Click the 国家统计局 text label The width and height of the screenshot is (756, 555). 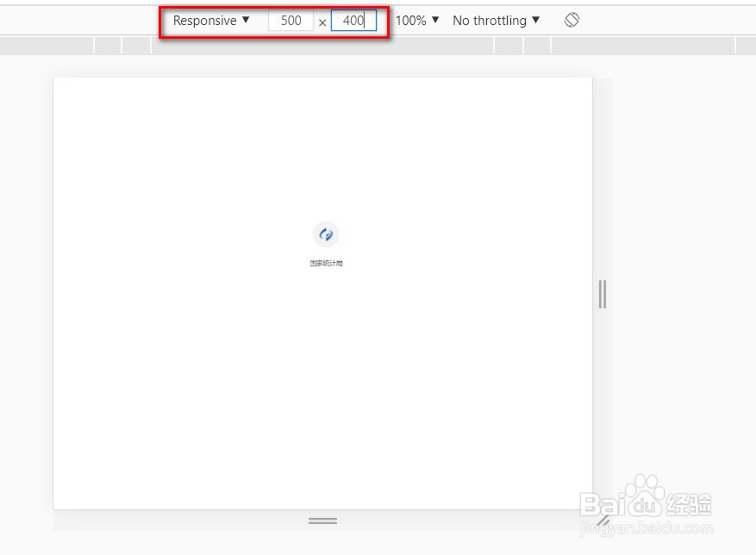pos(326,263)
